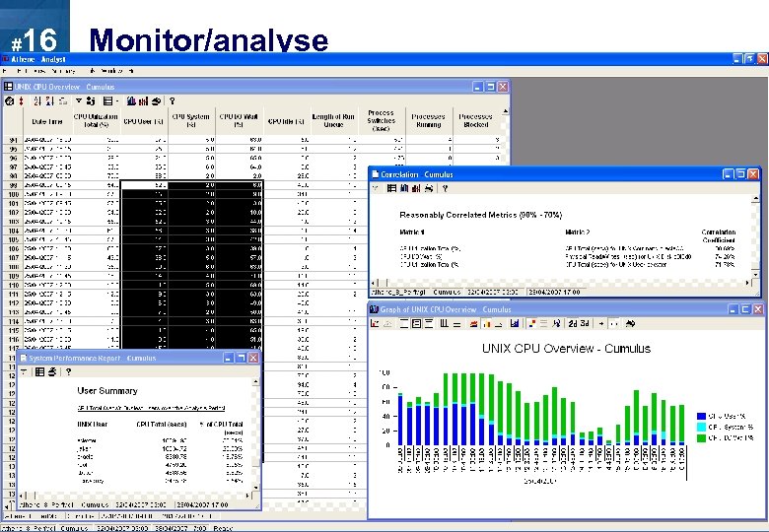
Task: Click print icon in System Performance Report toolbar
Action: 52,371
